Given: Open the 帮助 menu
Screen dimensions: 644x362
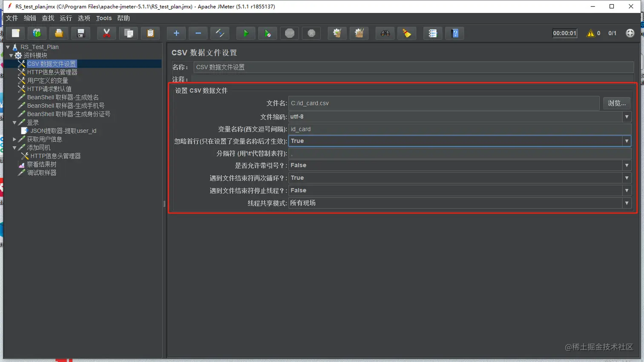Looking at the screenshot, I should tap(124, 18).
